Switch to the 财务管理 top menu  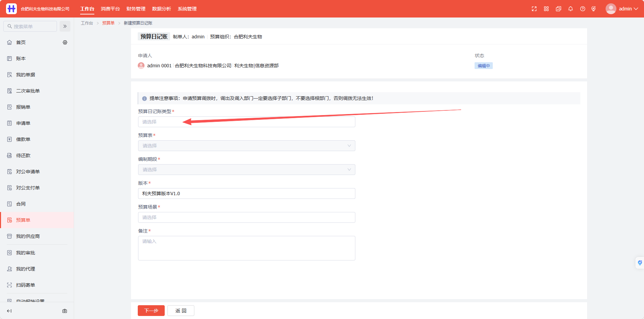136,9
